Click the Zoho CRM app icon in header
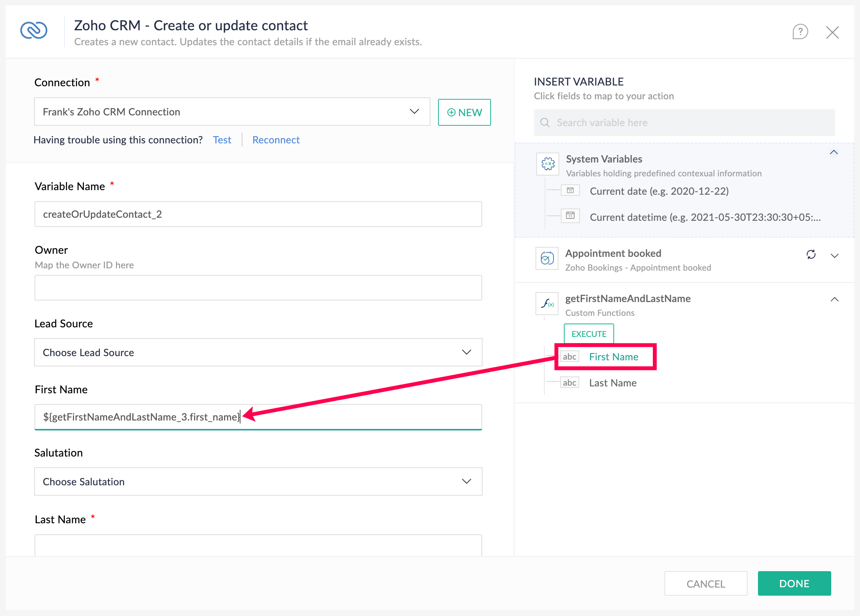 click(34, 31)
